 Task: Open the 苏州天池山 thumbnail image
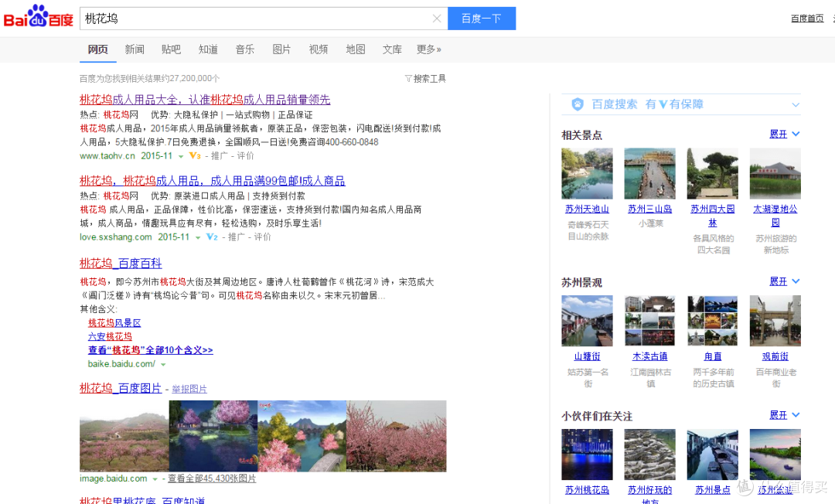[x=587, y=173]
